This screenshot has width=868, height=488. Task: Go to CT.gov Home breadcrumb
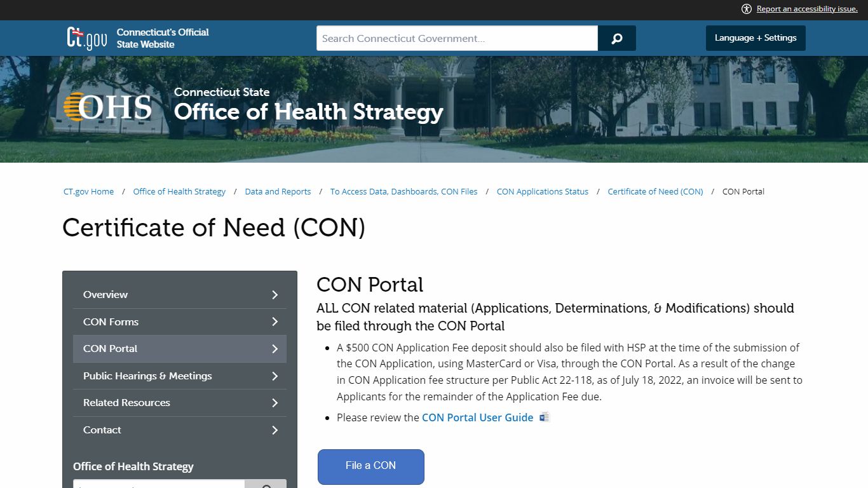click(89, 191)
